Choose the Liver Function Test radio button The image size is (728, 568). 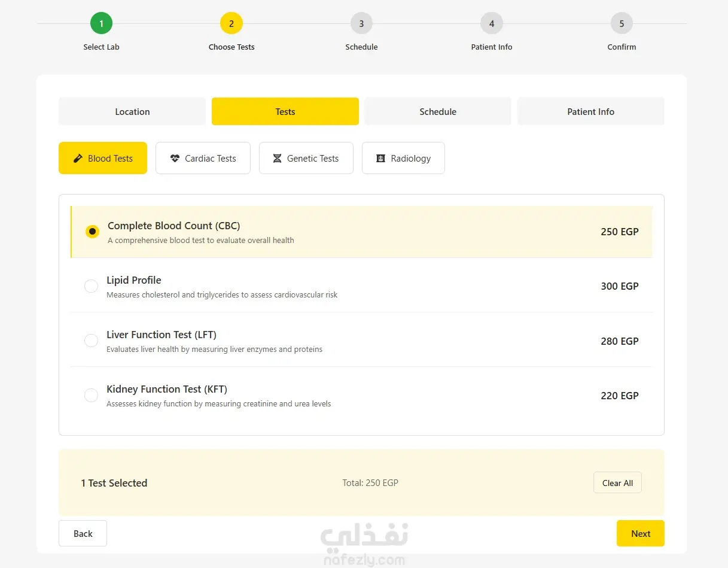click(91, 341)
